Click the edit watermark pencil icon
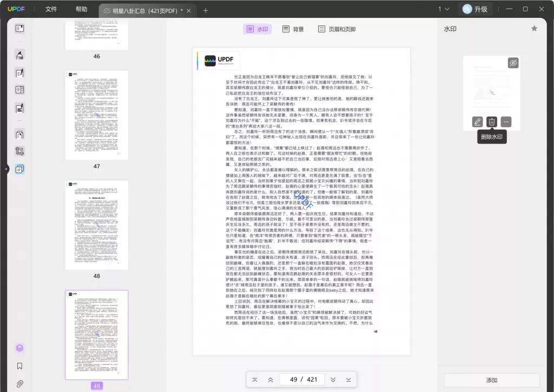 pyautogui.click(x=477, y=122)
